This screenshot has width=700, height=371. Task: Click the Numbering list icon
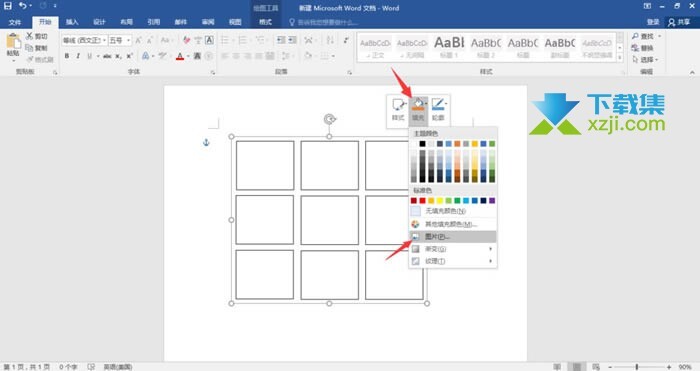point(242,40)
